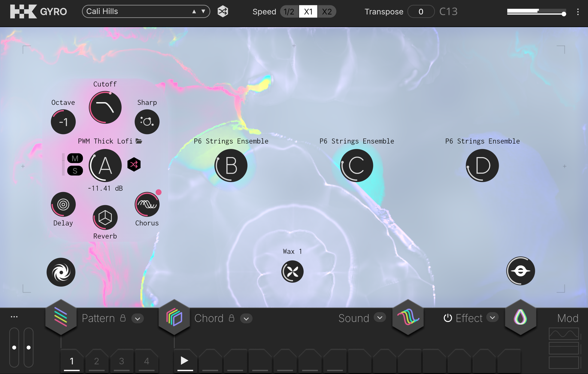Expand the Chord dropdown chevron
588x374 pixels.
[x=246, y=318]
